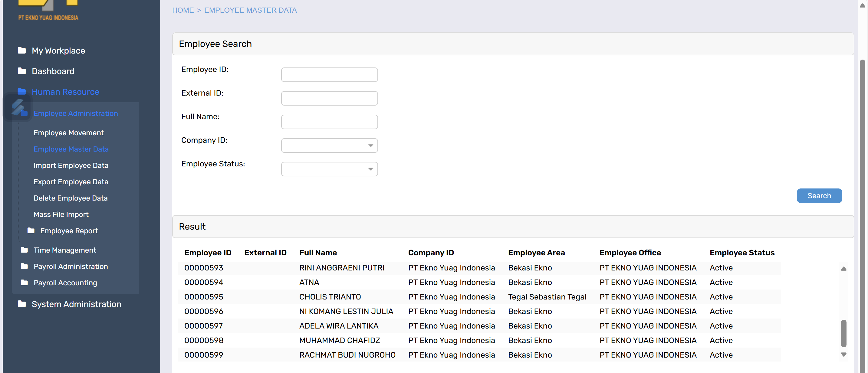The width and height of the screenshot is (868, 373).
Task: Select employee ID 00000599
Action: point(203,355)
